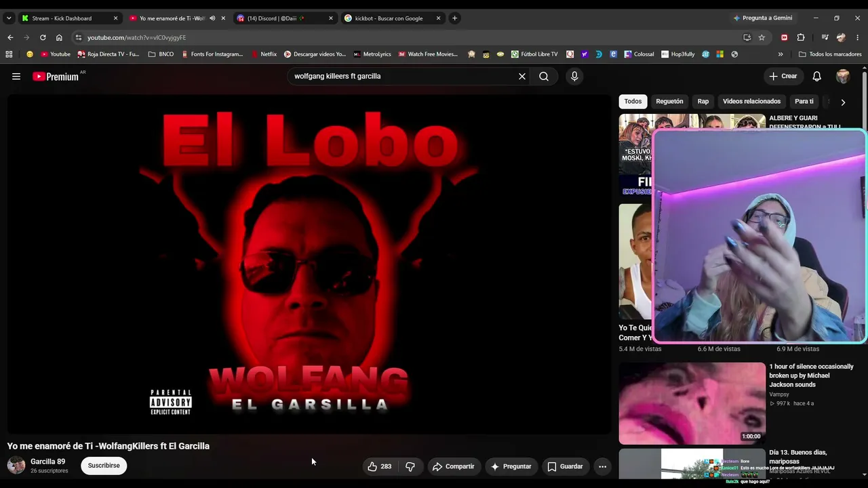
Task: Go to YouTube Premium home logo
Action: pyautogui.click(x=56, y=77)
